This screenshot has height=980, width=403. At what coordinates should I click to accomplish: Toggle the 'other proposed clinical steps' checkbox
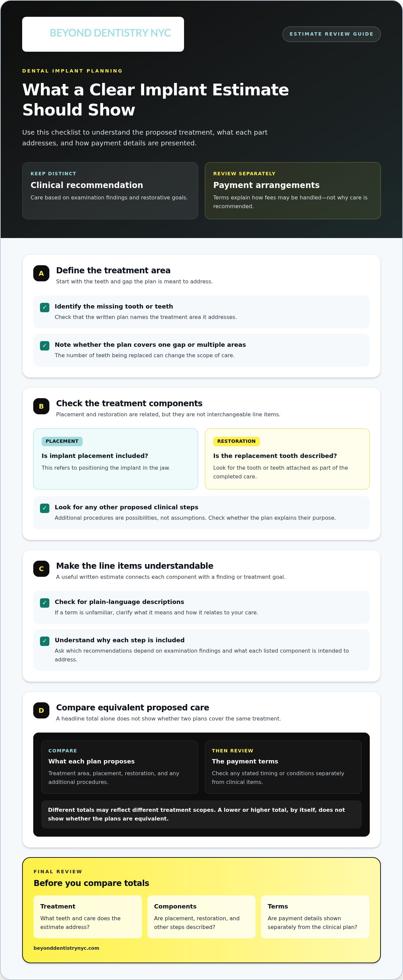(45, 508)
